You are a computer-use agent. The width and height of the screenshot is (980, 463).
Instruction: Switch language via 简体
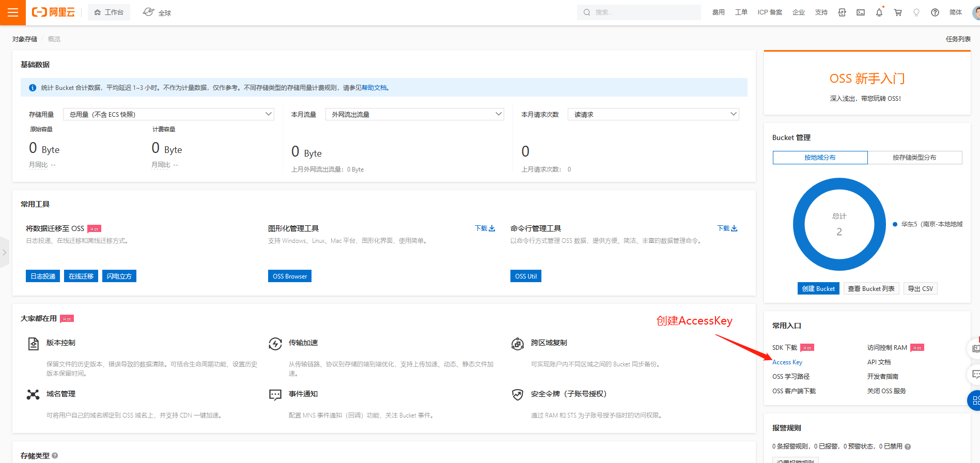click(x=956, y=12)
